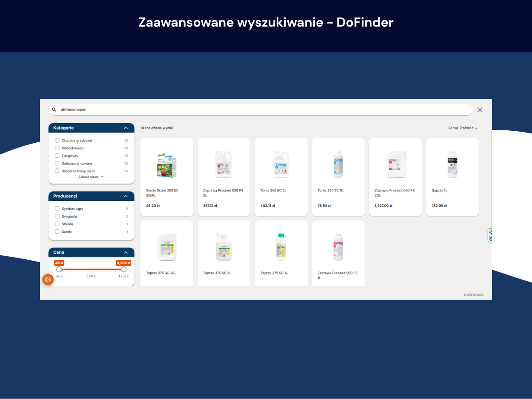Tick the Fungicydy category checkbox
Image resolution: width=532 pixels, height=399 pixels.
(57, 156)
